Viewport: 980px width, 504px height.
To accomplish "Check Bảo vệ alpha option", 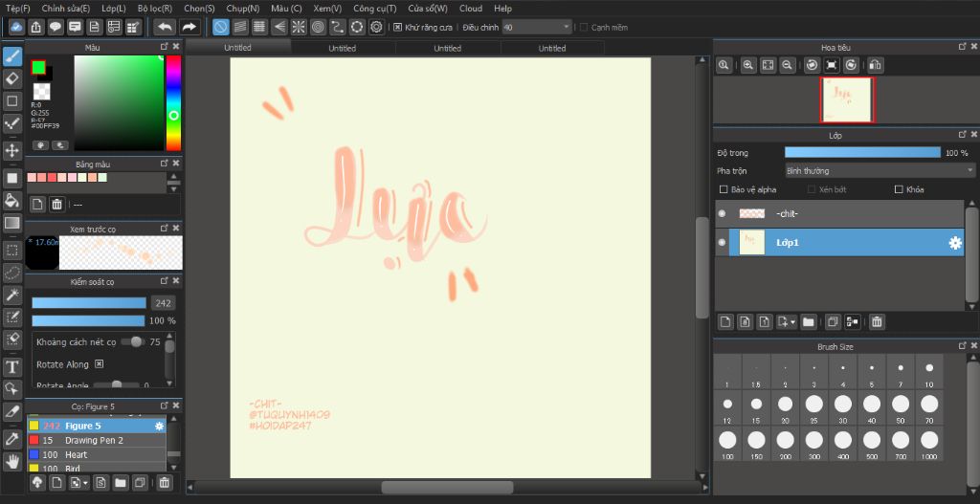I will [724, 189].
